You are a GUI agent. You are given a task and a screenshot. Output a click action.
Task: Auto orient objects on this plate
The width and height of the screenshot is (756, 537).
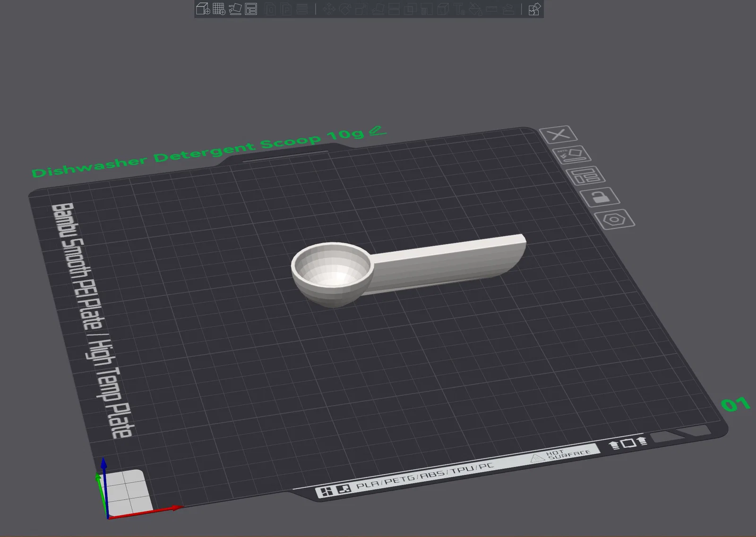pos(572,155)
